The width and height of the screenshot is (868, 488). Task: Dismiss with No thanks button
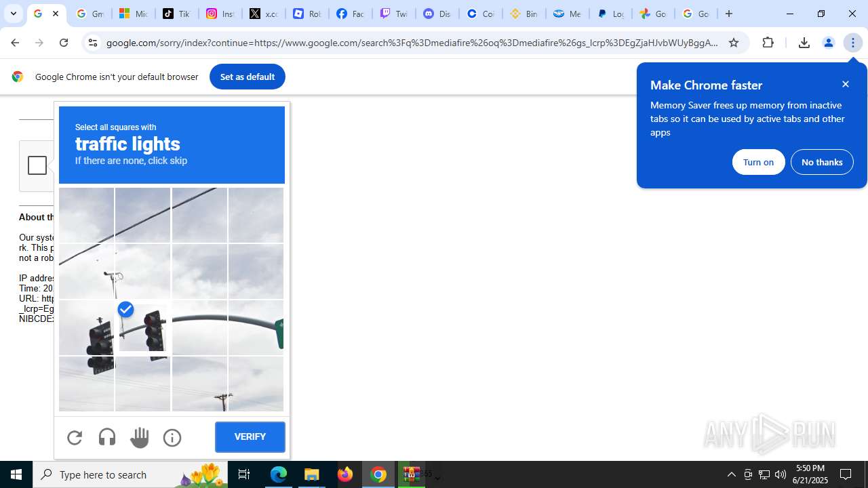click(x=822, y=162)
